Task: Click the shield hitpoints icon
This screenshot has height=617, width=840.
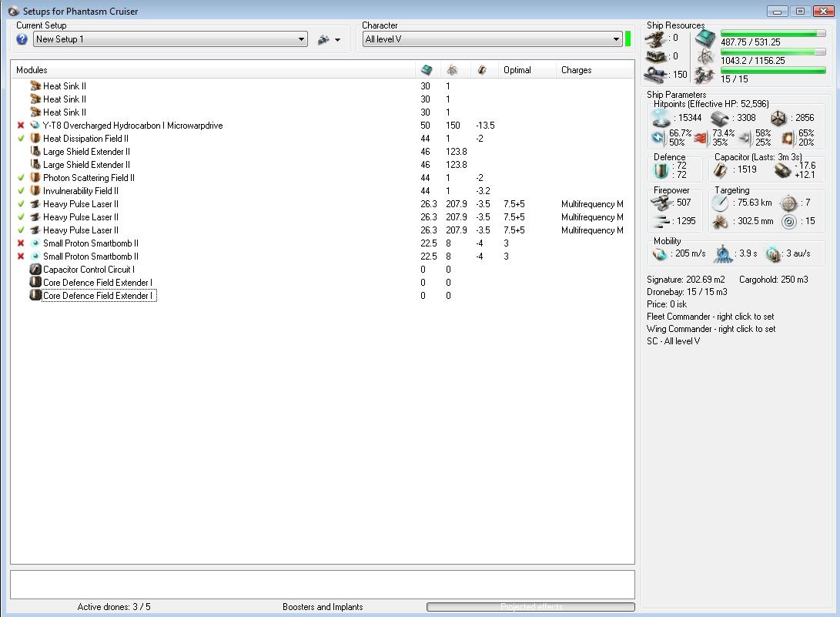Action: 660,118
